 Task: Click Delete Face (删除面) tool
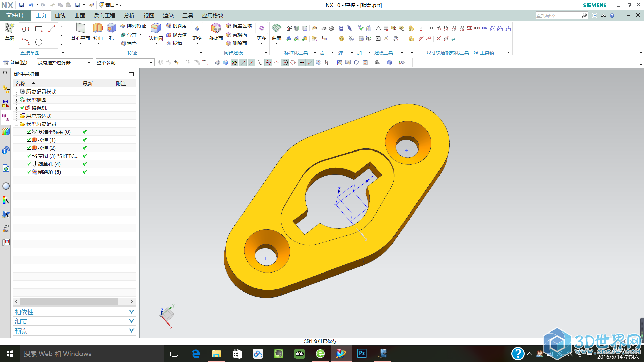click(x=236, y=43)
